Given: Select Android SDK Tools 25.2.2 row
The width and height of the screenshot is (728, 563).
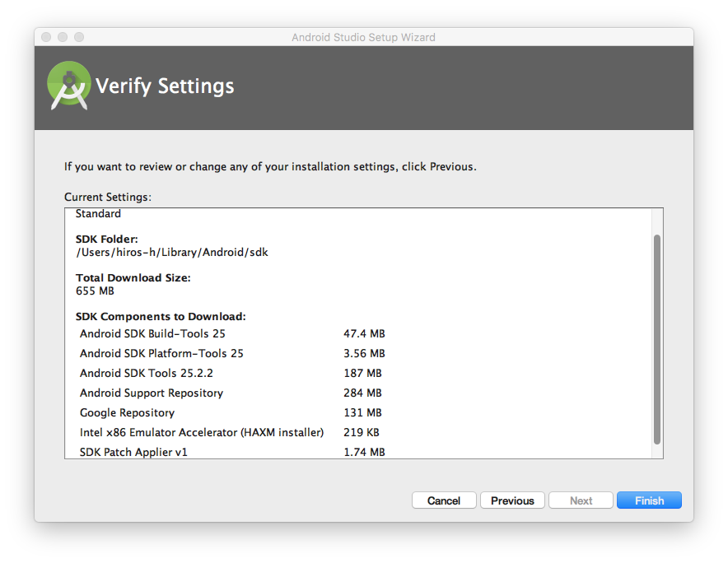Looking at the screenshot, I should pos(232,373).
